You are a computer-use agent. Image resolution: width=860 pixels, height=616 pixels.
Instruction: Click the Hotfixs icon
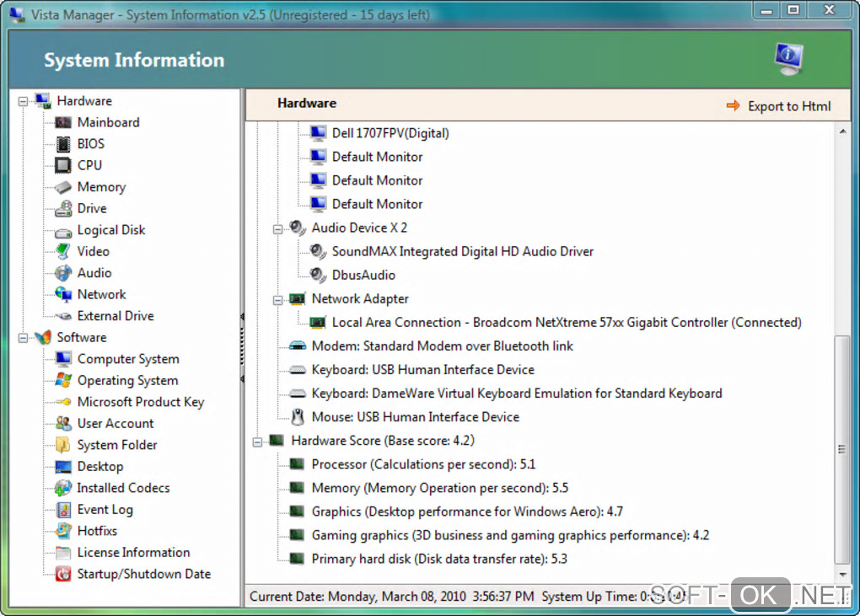click(63, 531)
